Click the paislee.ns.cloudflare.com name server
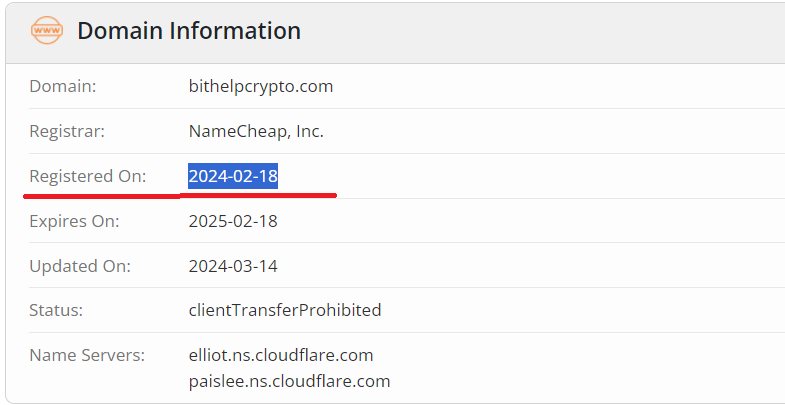Image resolution: width=785 pixels, height=405 pixels. click(289, 381)
